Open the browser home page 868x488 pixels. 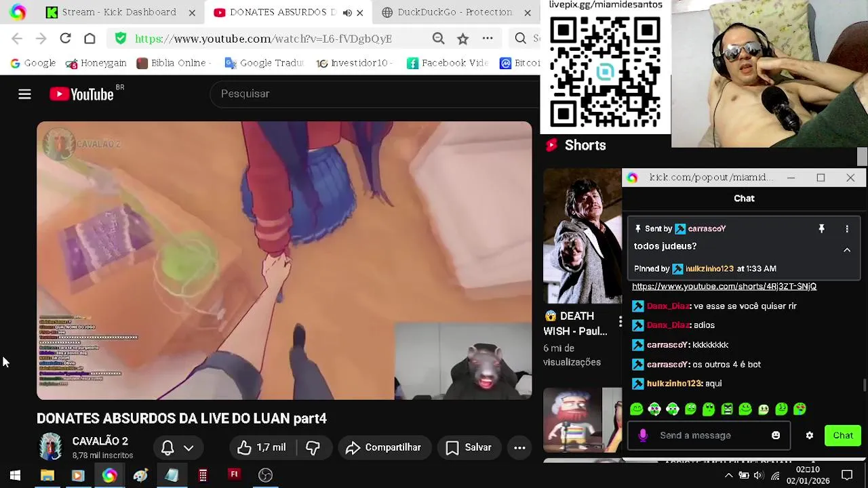tap(90, 39)
